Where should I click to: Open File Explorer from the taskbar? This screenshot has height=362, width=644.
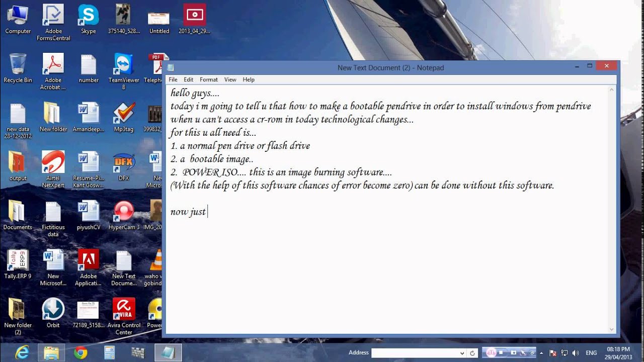51,353
